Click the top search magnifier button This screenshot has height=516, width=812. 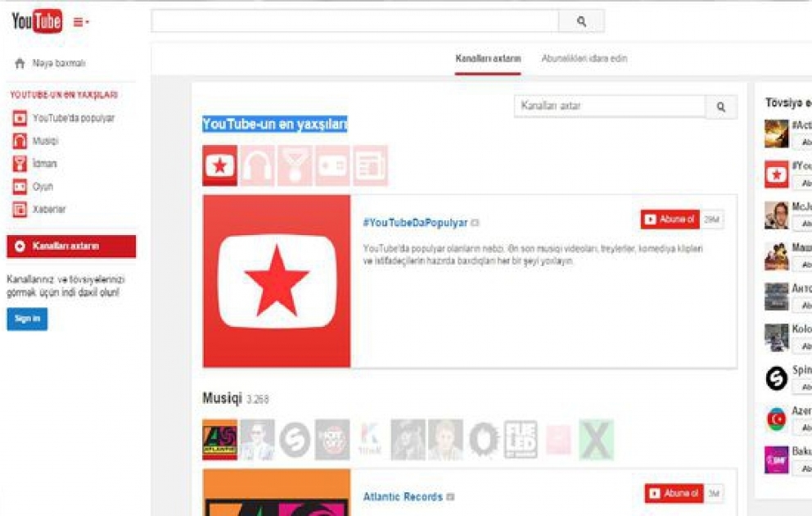(x=581, y=21)
